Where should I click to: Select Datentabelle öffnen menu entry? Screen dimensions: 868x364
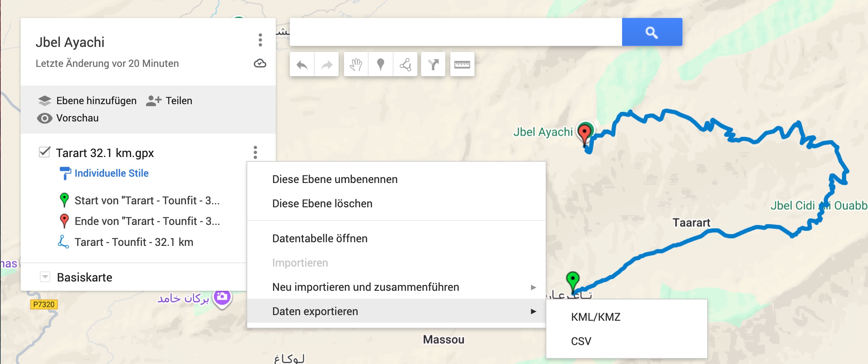click(x=319, y=238)
